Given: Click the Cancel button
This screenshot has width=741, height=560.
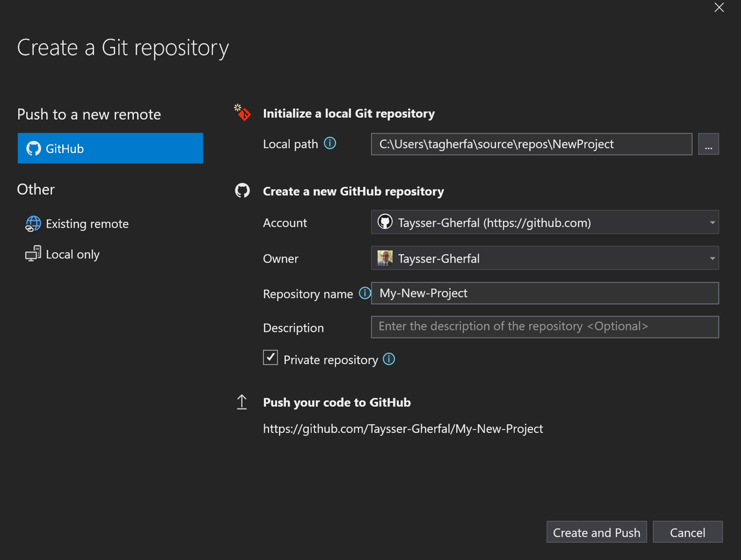Looking at the screenshot, I should [x=688, y=532].
